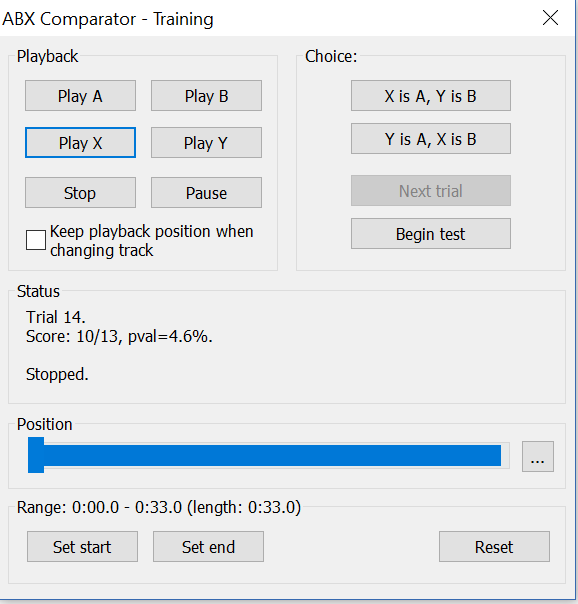Close the ABX Comparator window
578x604 pixels.
(550, 18)
